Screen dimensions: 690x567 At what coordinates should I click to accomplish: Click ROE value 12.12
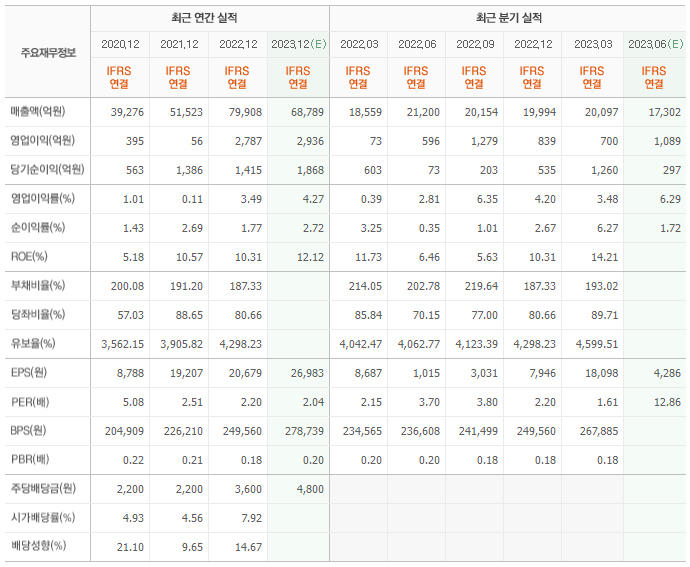click(310, 257)
